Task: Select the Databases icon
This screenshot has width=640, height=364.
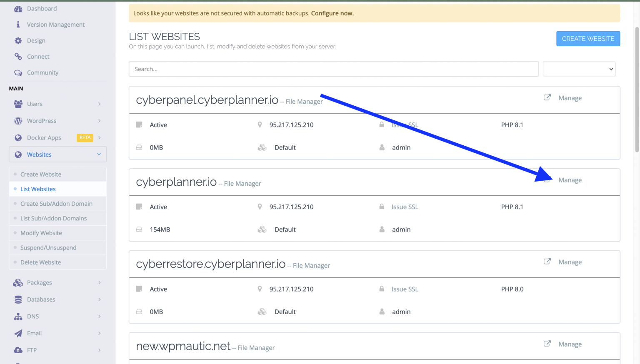Action: 18,299
